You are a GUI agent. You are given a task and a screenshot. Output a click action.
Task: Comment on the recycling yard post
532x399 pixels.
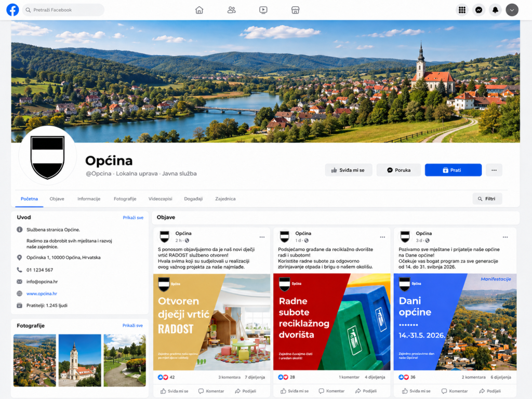tap(331, 391)
